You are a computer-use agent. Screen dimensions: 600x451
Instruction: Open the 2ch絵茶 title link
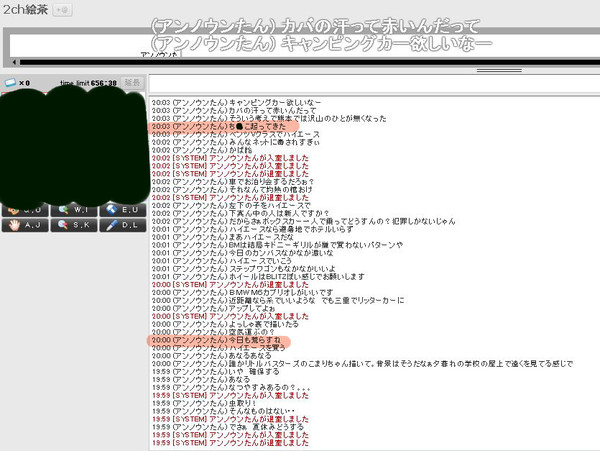[x=25, y=9]
